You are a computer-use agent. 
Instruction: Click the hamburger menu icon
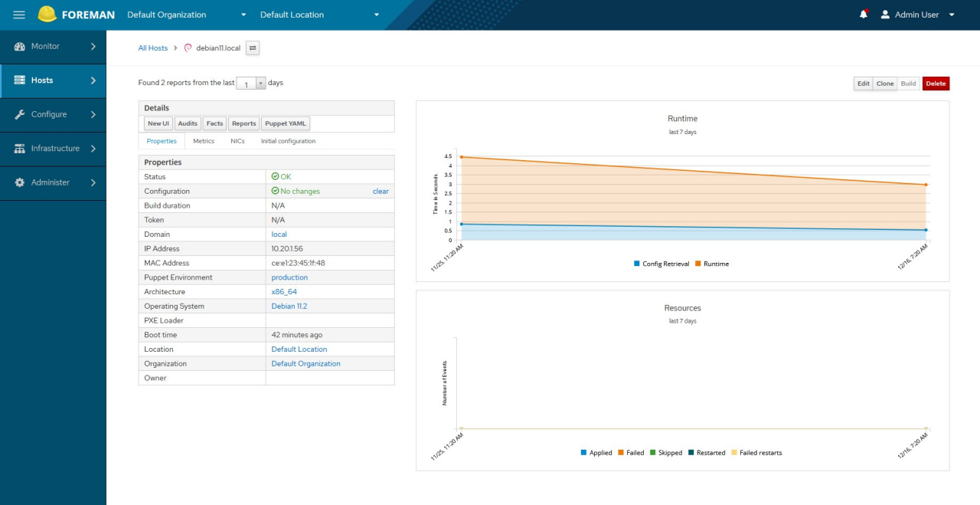pos(19,15)
